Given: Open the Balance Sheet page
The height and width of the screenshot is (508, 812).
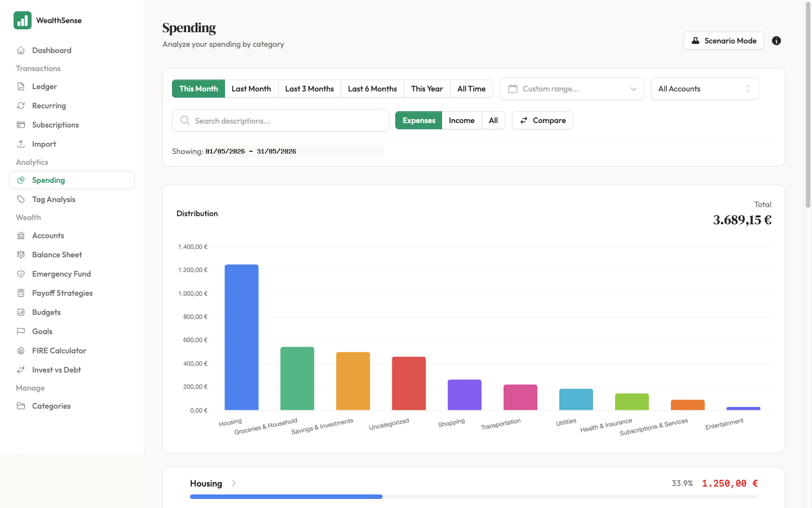Looking at the screenshot, I should (x=72, y=255).
